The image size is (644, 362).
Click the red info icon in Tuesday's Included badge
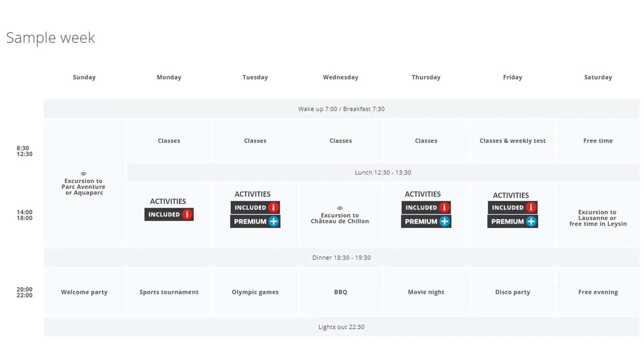[x=273, y=208]
